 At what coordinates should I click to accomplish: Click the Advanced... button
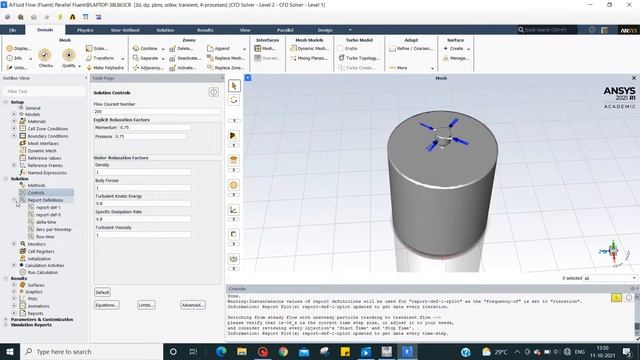coord(193,305)
